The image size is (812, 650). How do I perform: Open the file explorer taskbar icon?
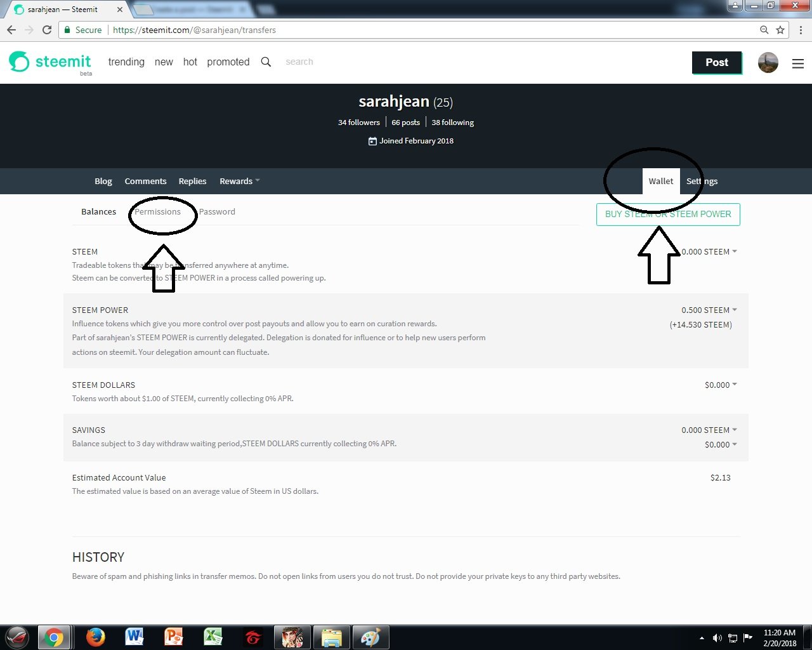tap(332, 637)
